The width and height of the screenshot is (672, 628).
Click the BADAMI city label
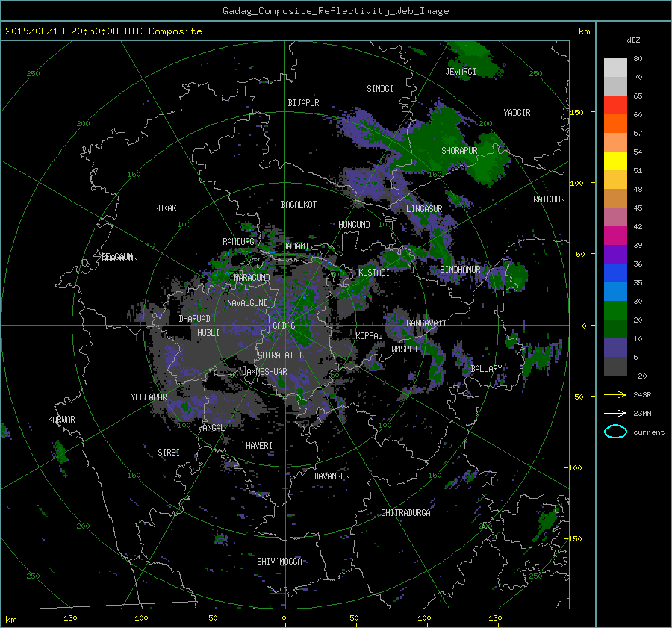[x=296, y=246]
